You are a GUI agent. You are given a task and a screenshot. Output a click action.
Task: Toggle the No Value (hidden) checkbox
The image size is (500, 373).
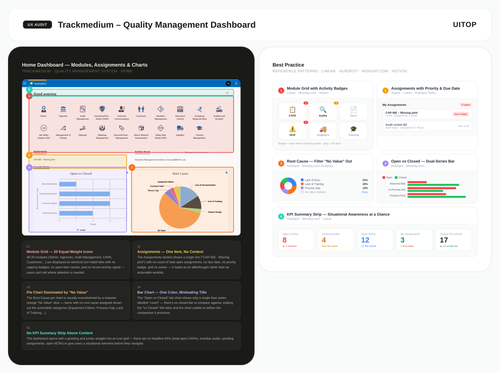click(302, 192)
